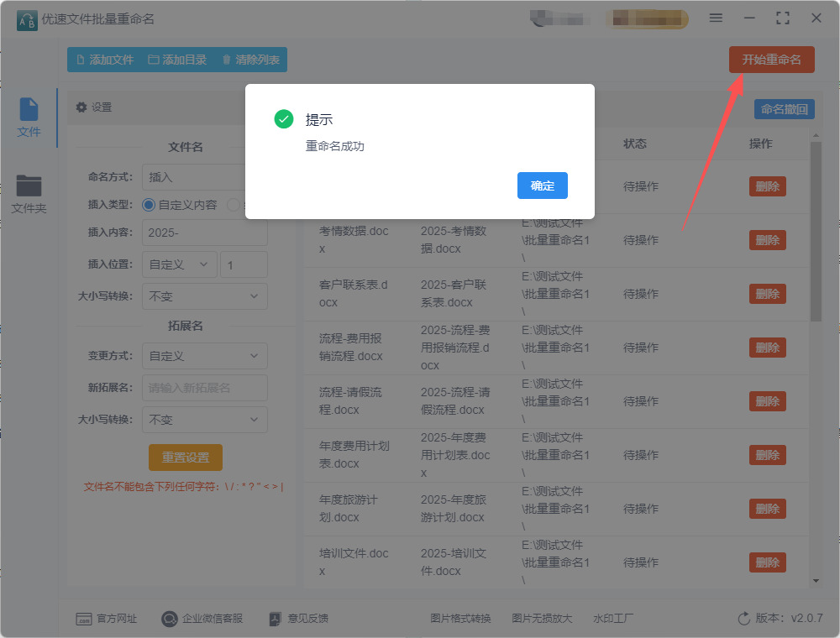Image resolution: width=840 pixels, height=638 pixels.
Task: Open the 图片格式转换 link
Action: click(x=460, y=619)
